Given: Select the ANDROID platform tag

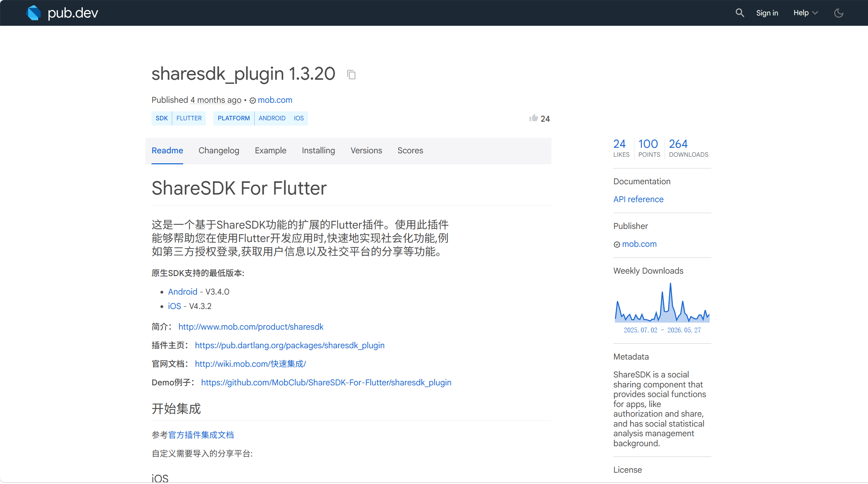Looking at the screenshot, I should 272,118.
